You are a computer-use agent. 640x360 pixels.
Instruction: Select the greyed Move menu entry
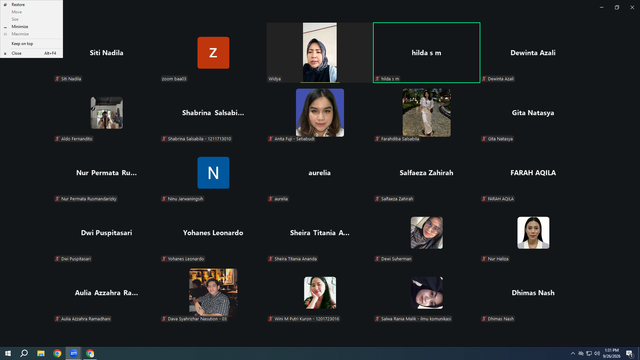[x=31, y=12]
